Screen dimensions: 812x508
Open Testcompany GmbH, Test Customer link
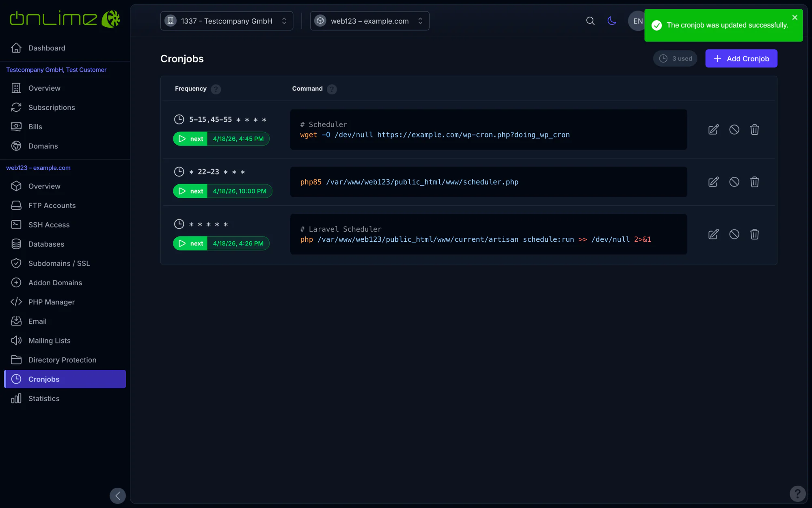[x=56, y=70]
